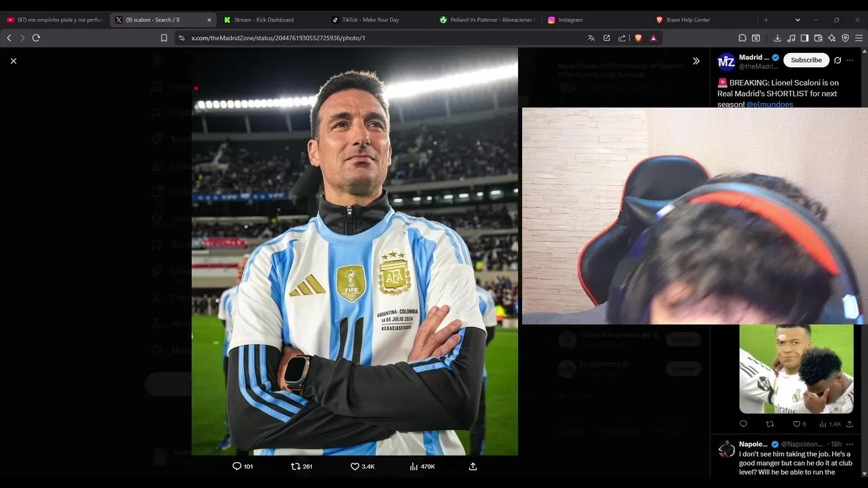The height and width of the screenshot is (488, 868).
Task: Switch to the Instagram tab
Action: pos(595,20)
